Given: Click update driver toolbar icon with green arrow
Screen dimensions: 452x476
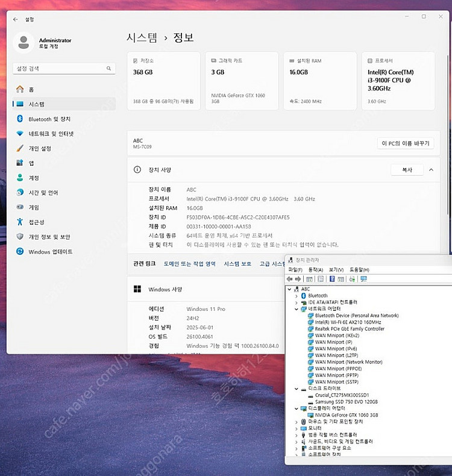Looking at the screenshot, I should pos(352,279).
